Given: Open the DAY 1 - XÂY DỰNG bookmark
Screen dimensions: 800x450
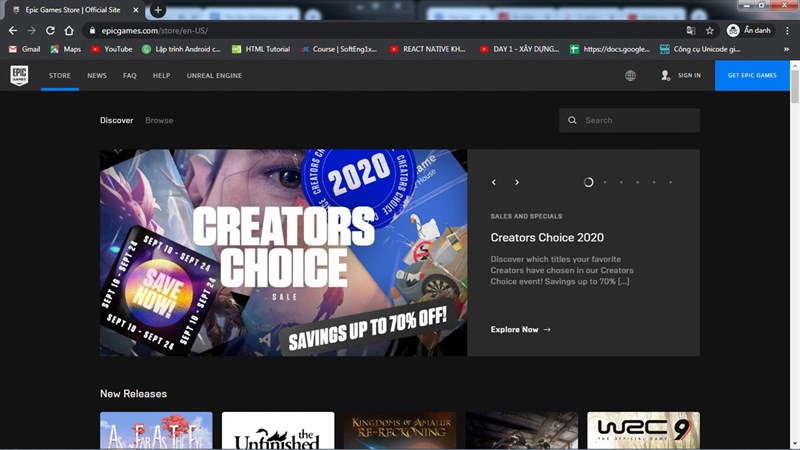Looking at the screenshot, I should click(x=519, y=49).
